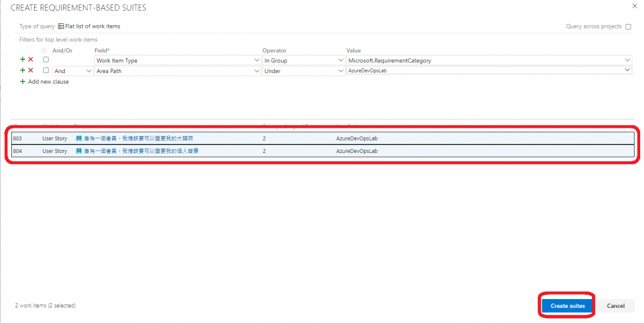Screen dimensions: 644x323
Task: Open the Under operator dropdown
Action: pos(304,71)
